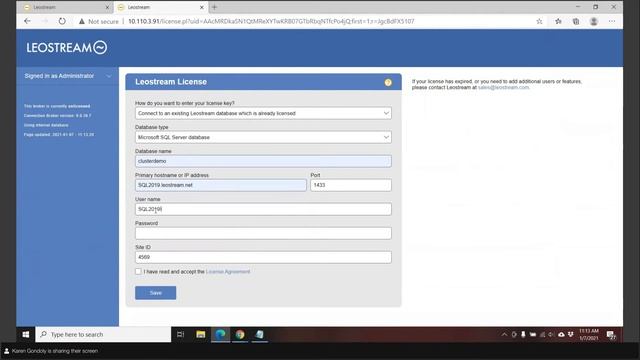Click the Dropbox tray icon

571,335
